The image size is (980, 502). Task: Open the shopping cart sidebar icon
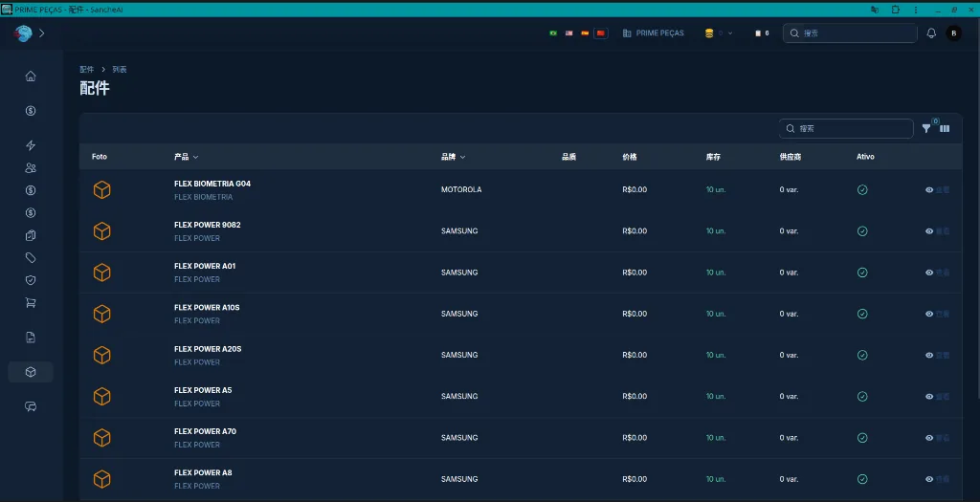[x=31, y=303]
